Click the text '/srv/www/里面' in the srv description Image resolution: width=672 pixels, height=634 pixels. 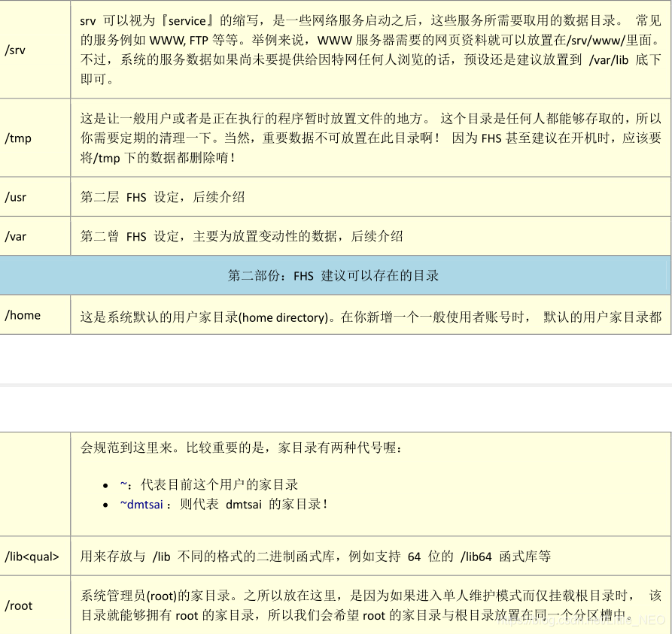click(610, 41)
